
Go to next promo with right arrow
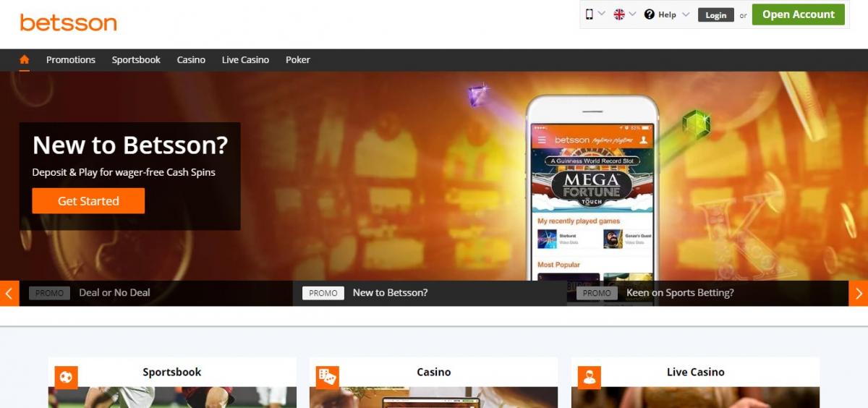[x=858, y=293]
